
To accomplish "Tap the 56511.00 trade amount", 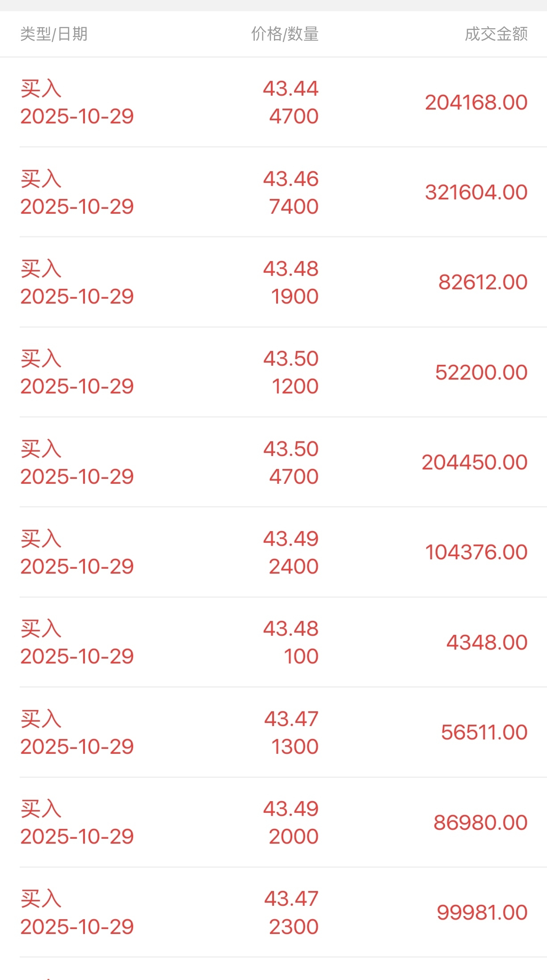I will (484, 732).
